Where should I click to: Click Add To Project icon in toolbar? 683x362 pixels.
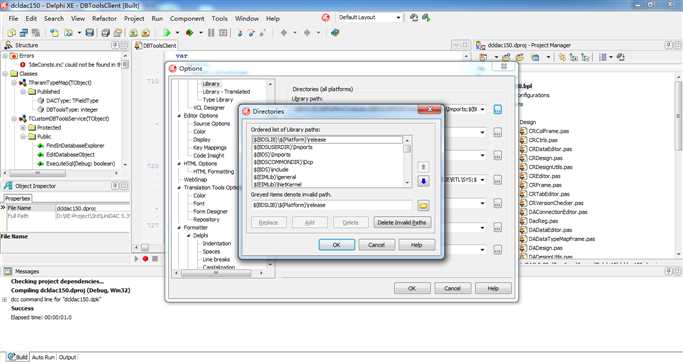133,33
